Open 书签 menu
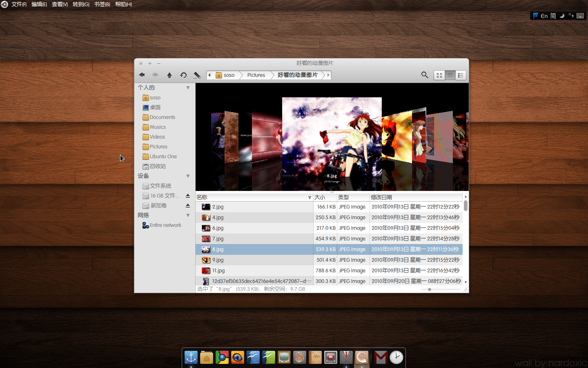 (102, 4)
